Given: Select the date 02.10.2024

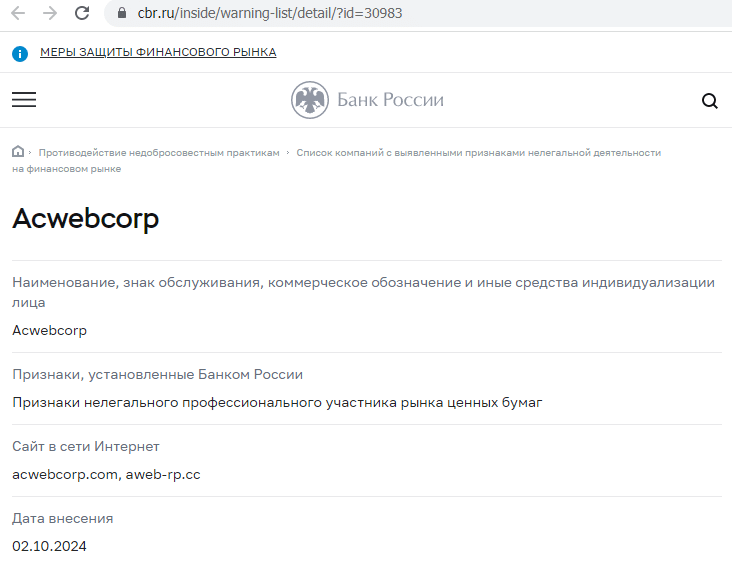Looking at the screenshot, I should pos(49,546).
